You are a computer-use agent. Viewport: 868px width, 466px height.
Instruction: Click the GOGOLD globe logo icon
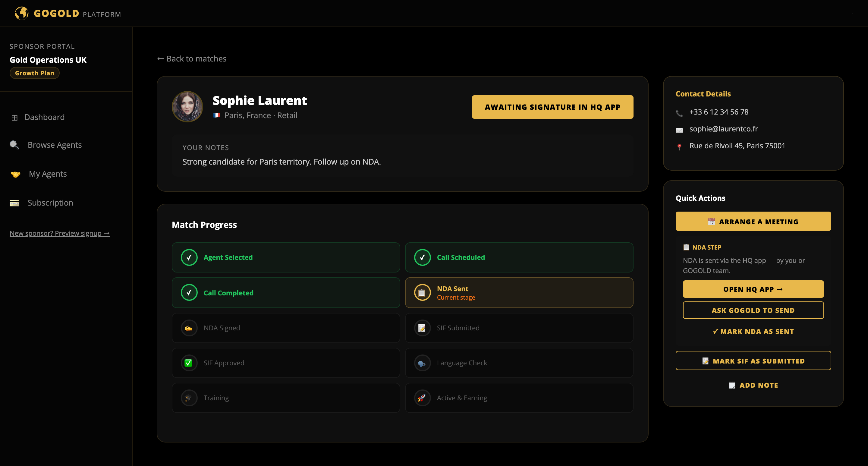click(22, 13)
